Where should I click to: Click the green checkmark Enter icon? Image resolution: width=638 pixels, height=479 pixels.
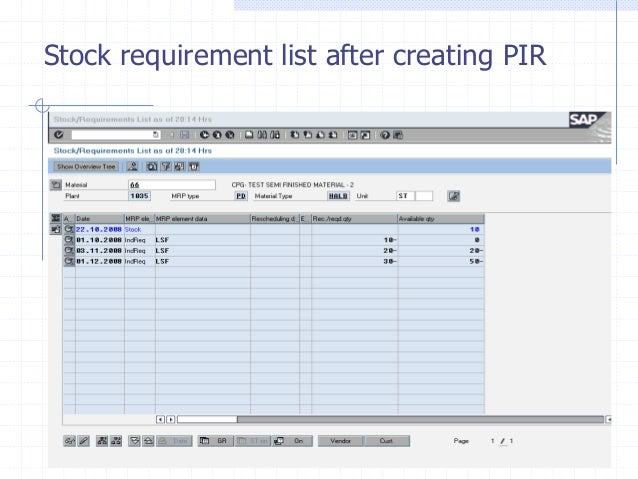[x=59, y=135]
